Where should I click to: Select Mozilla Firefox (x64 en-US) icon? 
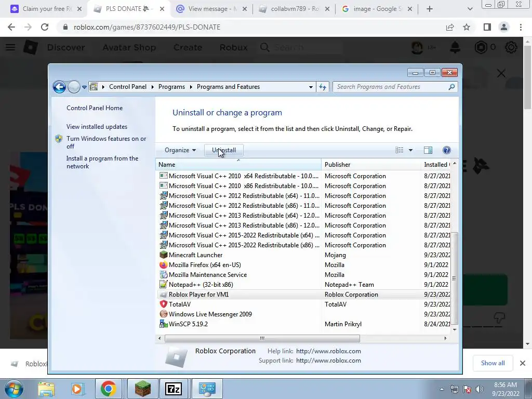164,264
